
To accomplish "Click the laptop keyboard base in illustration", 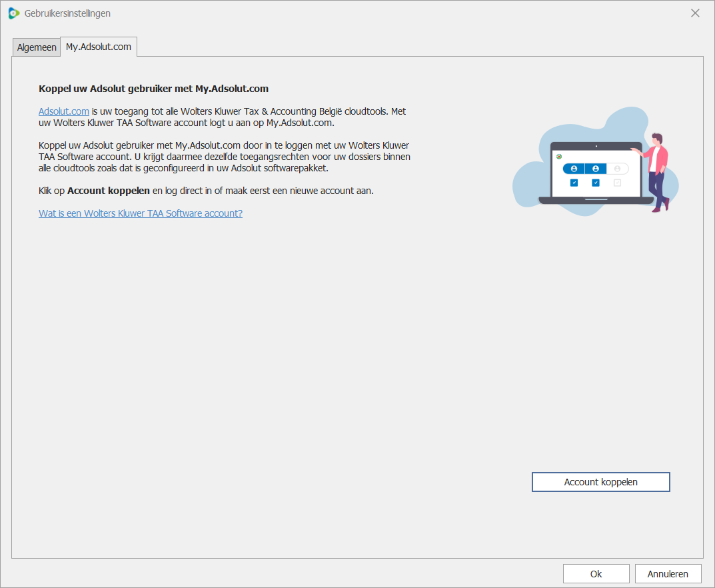I will pyautogui.click(x=596, y=201).
